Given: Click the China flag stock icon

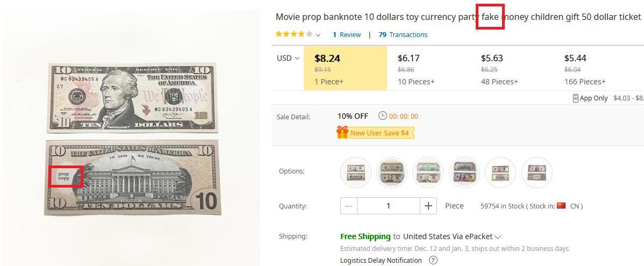Looking at the screenshot, I should (561, 205).
